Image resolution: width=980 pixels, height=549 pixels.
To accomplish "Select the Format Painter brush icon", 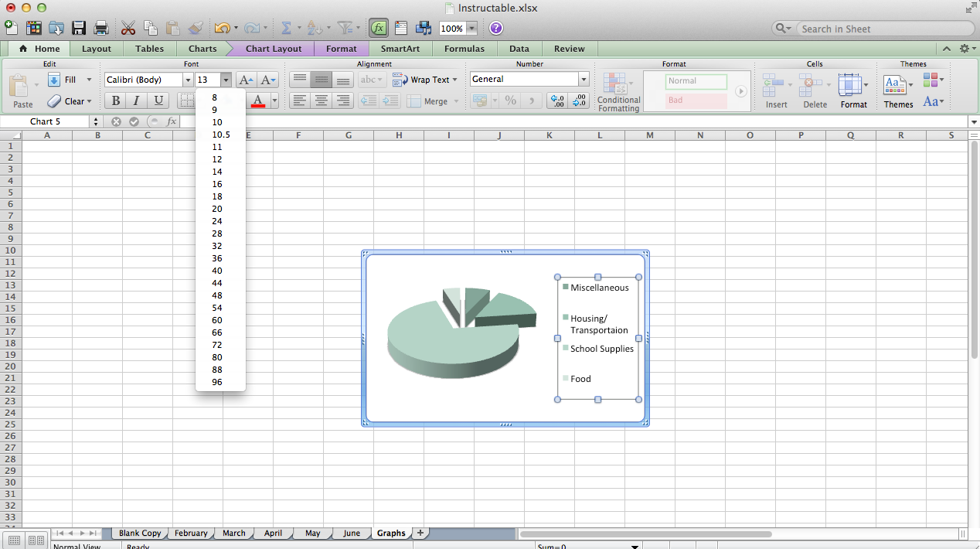I will [x=194, y=28].
